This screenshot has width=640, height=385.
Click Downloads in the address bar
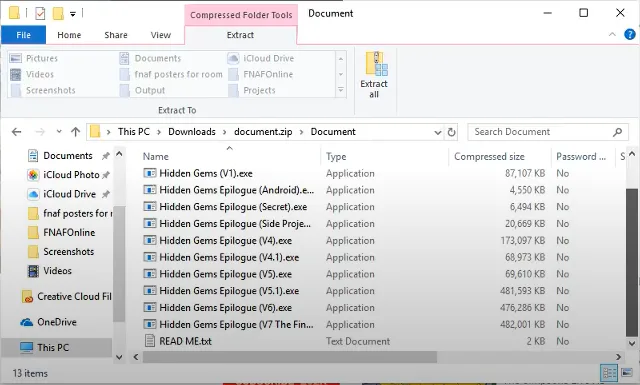click(x=192, y=132)
